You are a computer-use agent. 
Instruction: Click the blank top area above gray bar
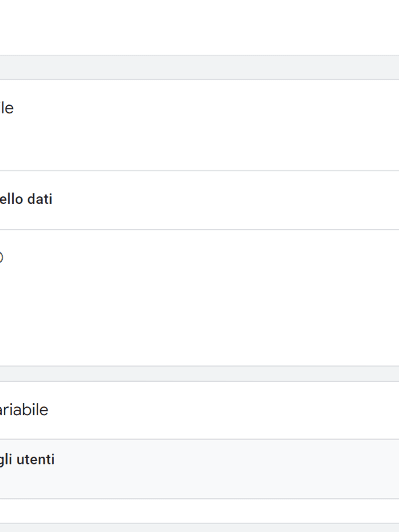(199, 27)
